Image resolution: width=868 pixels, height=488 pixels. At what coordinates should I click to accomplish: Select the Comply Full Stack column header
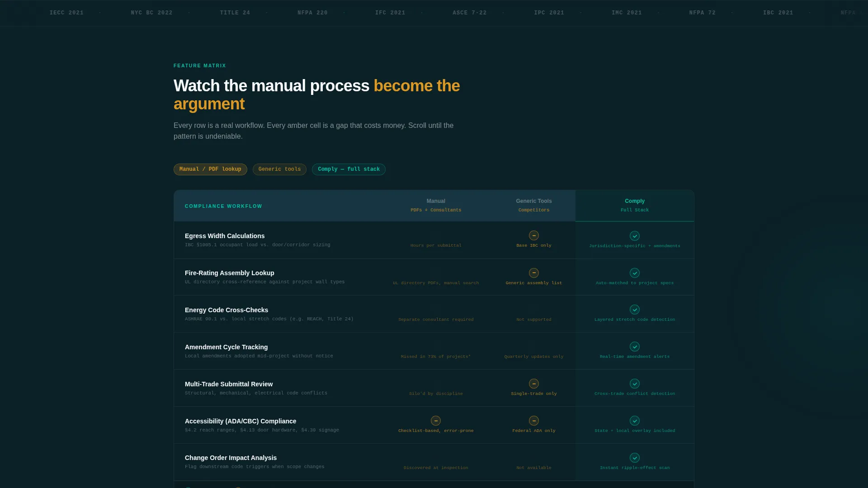pyautogui.click(x=635, y=206)
